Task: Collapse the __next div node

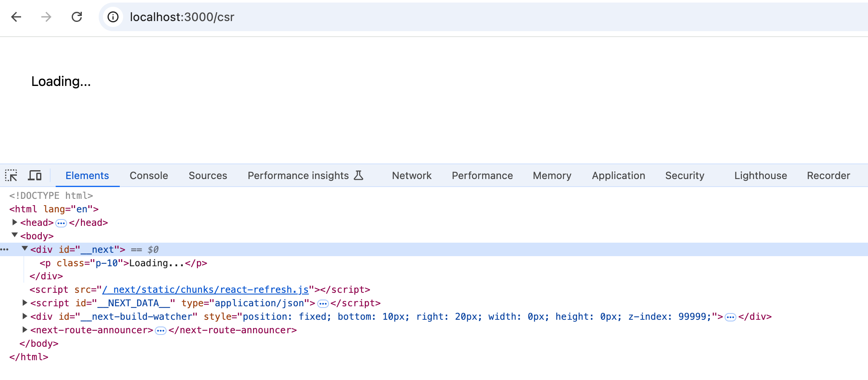Action: (25, 249)
